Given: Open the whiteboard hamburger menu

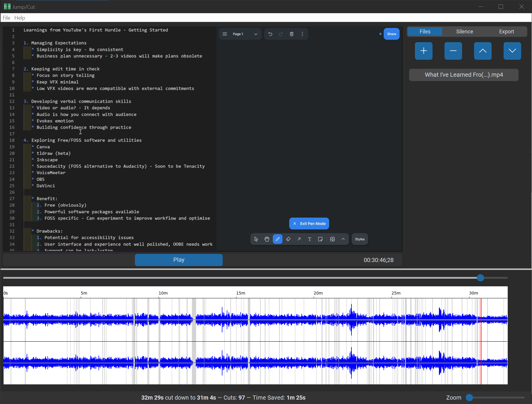Looking at the screenshot, I should coord(224,34).
